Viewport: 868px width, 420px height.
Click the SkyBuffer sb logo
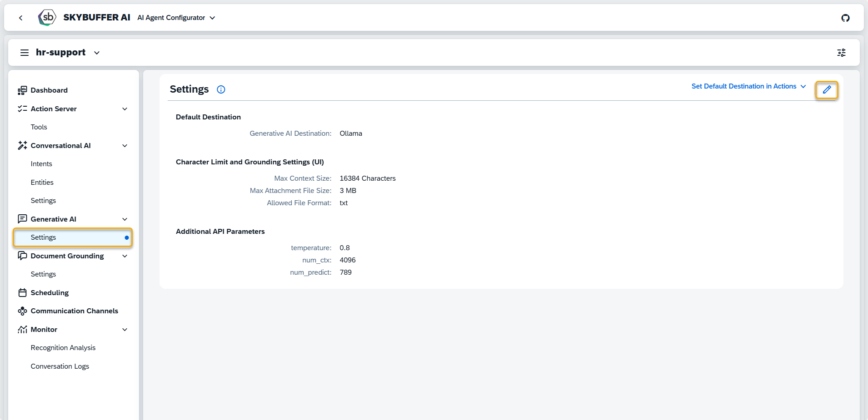click(47, 18)
